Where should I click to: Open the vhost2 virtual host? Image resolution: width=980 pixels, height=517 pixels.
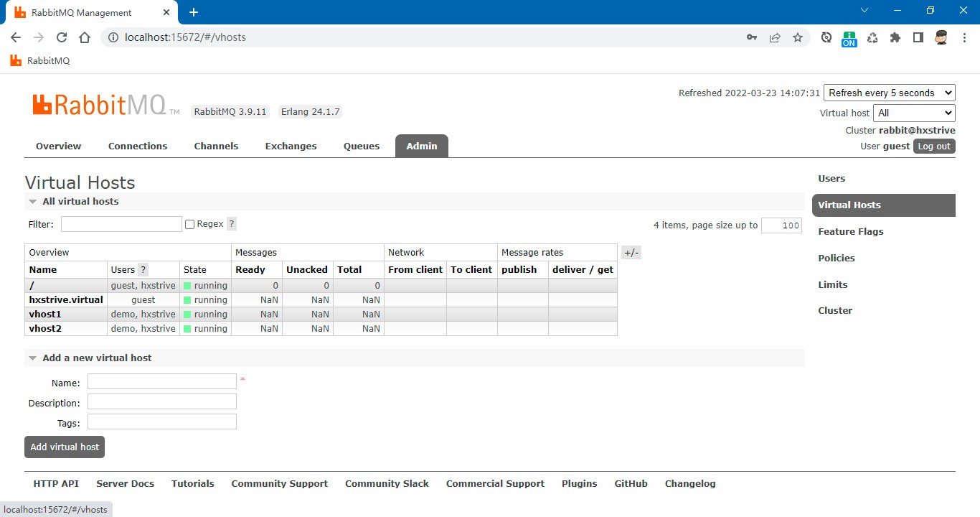pyautogui.click(x=45, y=329)
